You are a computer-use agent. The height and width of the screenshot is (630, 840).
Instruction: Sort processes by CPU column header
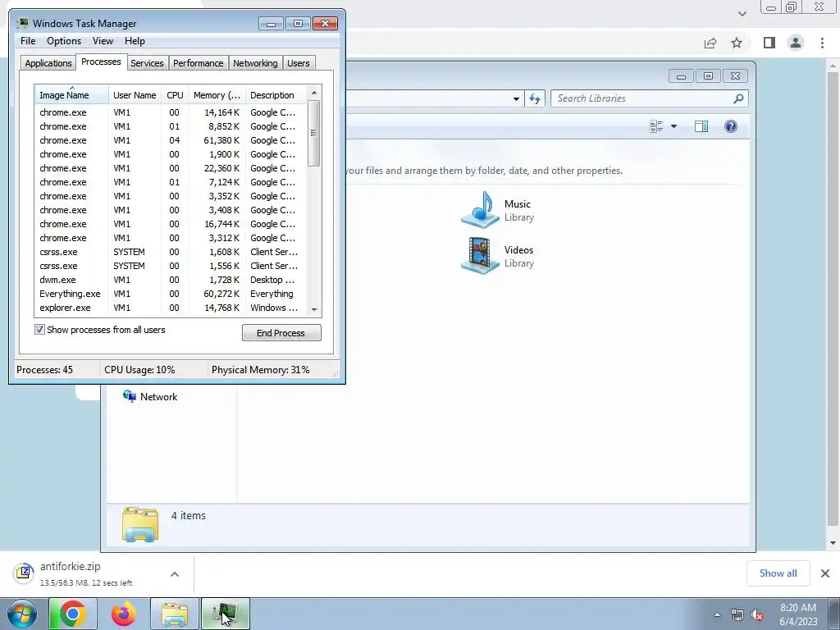pos(175,95)
